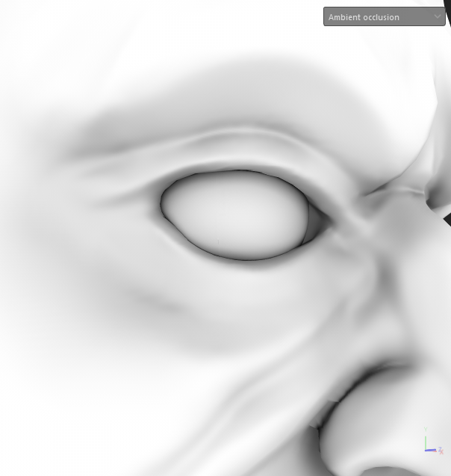
Task: Click the dropdown chevron arrow beside Ambient occlusion
Action: coord(437,16)
